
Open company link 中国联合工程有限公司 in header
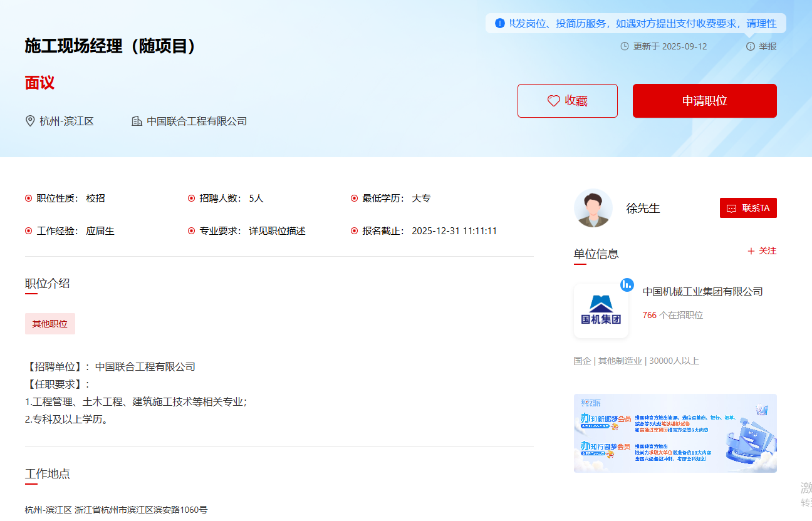click(197, 121)
